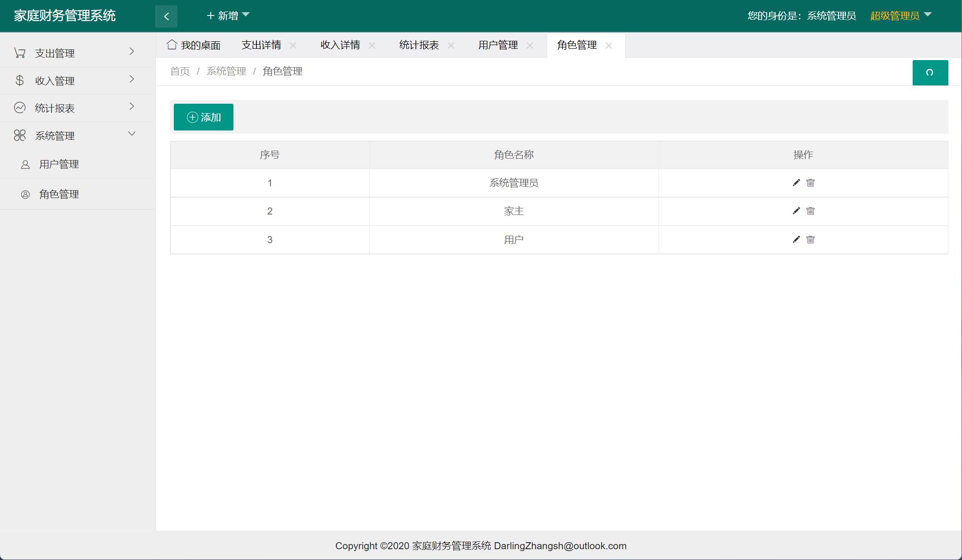Image resolution: width=962 pixels, height=560 pixels.
Task: Click the person icon beside 用户管理
Action: (x=24, y=164)
